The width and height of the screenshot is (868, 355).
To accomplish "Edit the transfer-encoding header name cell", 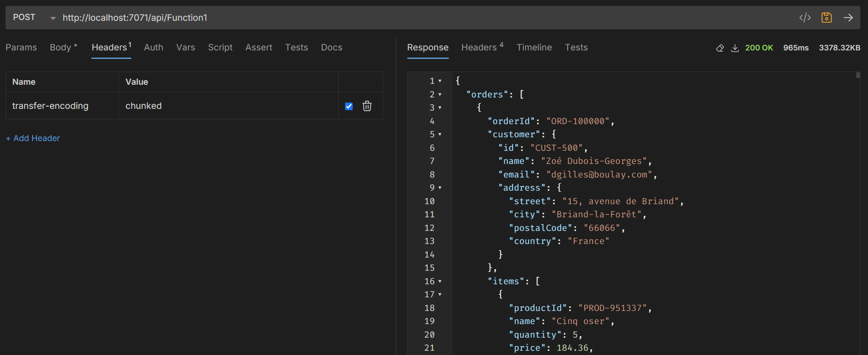I will [62, 106].
